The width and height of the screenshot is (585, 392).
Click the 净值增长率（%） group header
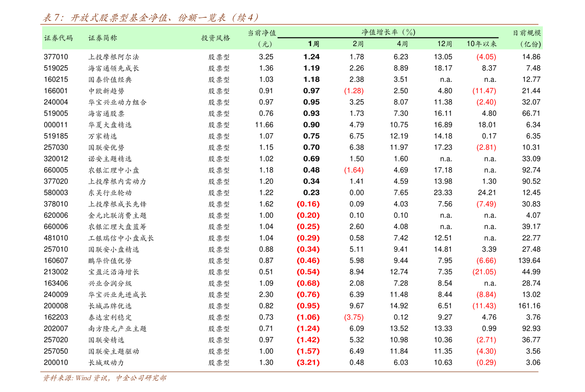tap(388, 32)
